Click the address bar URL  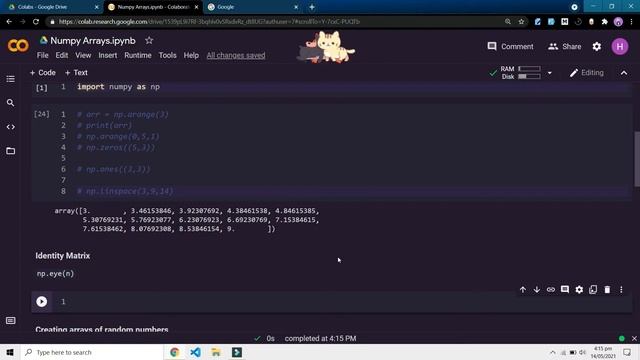coord(209,22)
